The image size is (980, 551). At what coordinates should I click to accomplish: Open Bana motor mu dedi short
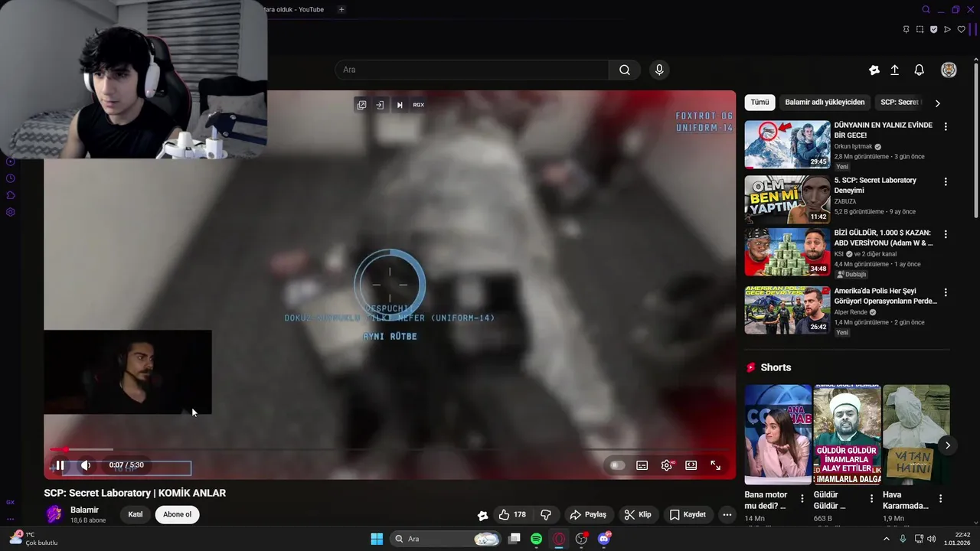pyautogui.click(x=778, y=435)
